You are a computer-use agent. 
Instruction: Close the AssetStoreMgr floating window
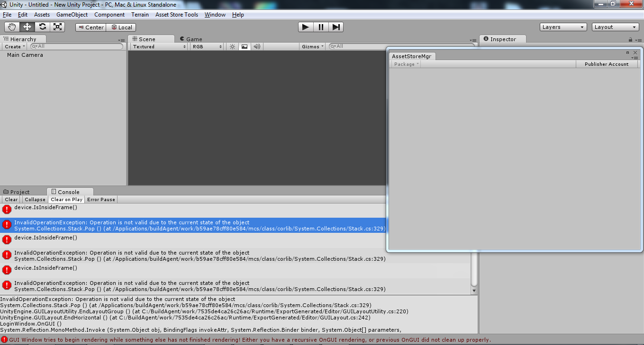click(x=635, y=53)
